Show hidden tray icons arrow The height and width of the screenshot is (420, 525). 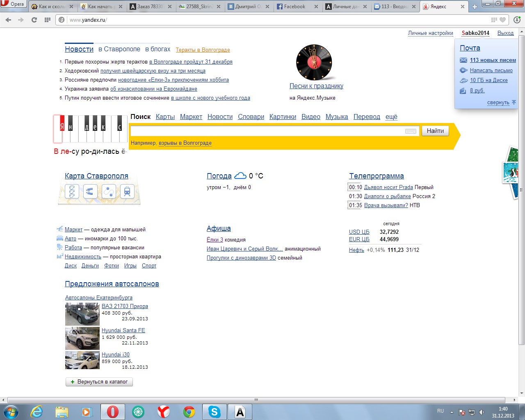(452, 412)
